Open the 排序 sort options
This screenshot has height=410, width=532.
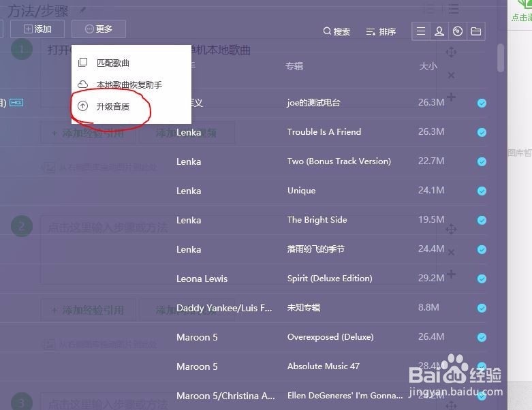381,31
